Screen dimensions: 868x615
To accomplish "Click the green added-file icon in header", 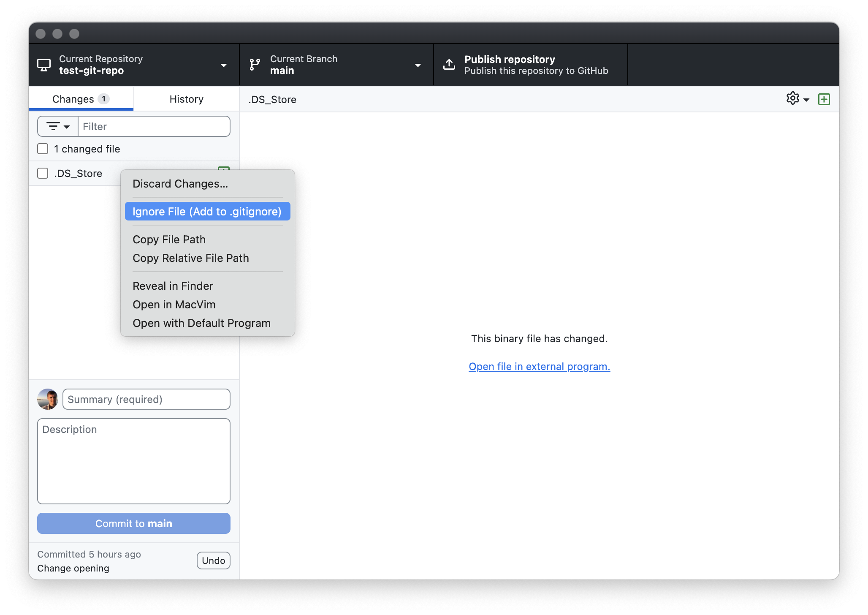I will pos(824,99).
